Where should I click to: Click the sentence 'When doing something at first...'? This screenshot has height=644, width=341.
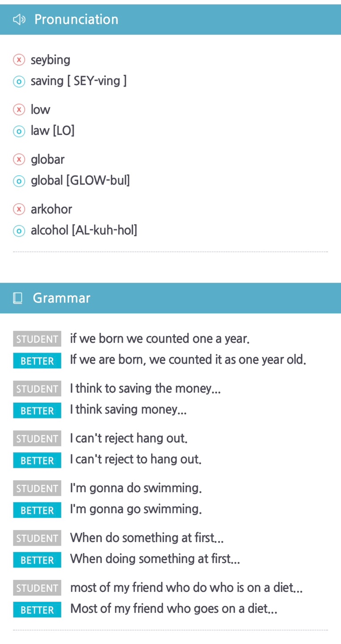[x=155, y=559]
